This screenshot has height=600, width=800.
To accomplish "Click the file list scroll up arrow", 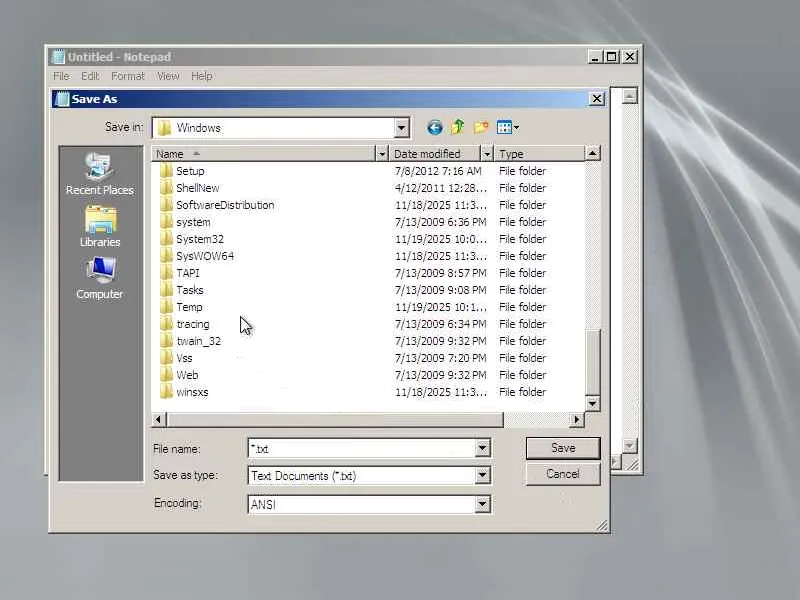I will tap(592, 153).
